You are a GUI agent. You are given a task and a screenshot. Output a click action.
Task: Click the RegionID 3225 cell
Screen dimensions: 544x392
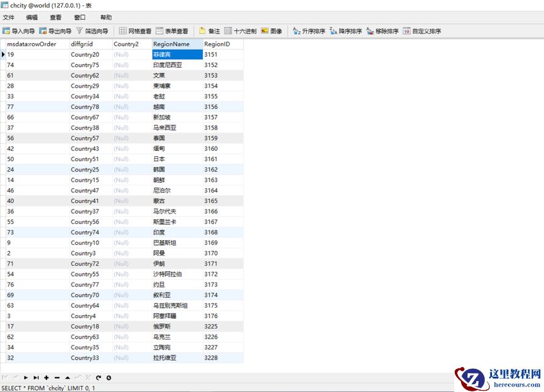223,326
